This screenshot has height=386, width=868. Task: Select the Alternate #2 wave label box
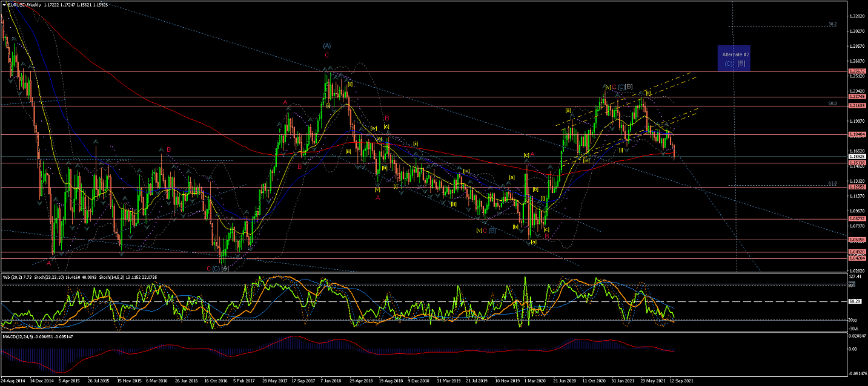(x=734, y=57)
